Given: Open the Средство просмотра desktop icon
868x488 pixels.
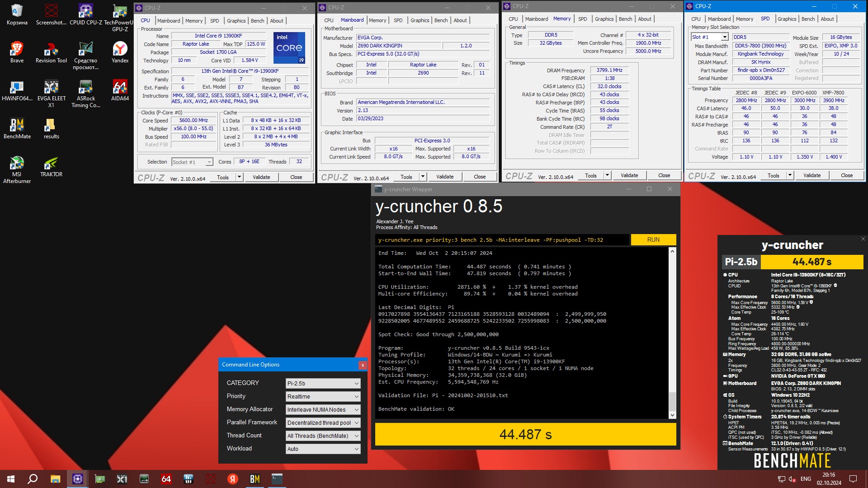Looking at the screenshot, I should tap(85, 56).
